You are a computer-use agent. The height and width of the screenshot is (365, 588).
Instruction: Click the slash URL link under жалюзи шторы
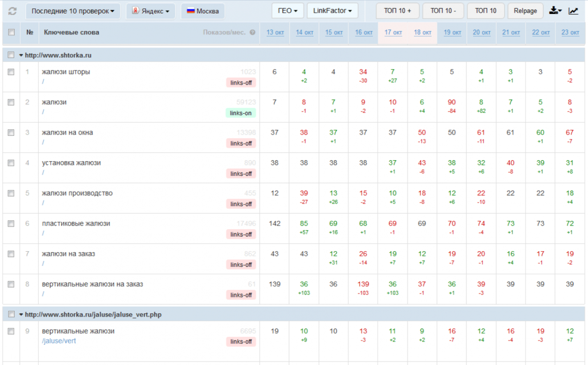[x=43, y=81]
